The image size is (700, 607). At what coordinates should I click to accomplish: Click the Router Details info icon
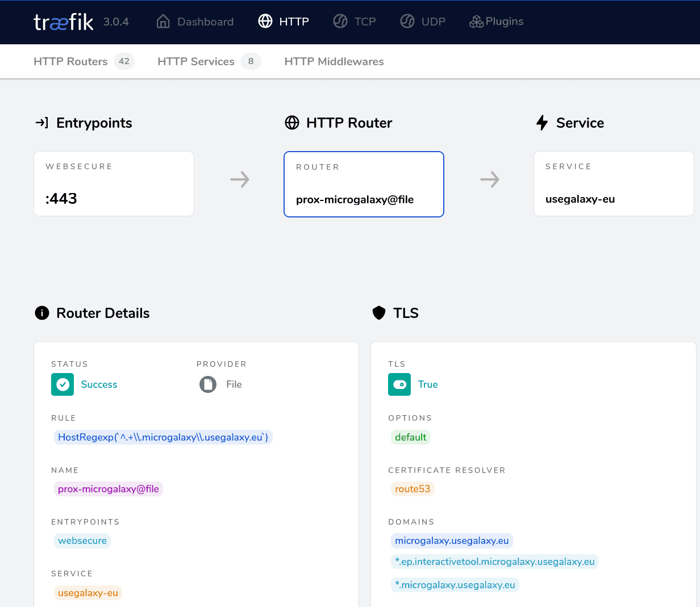(41, 313)
